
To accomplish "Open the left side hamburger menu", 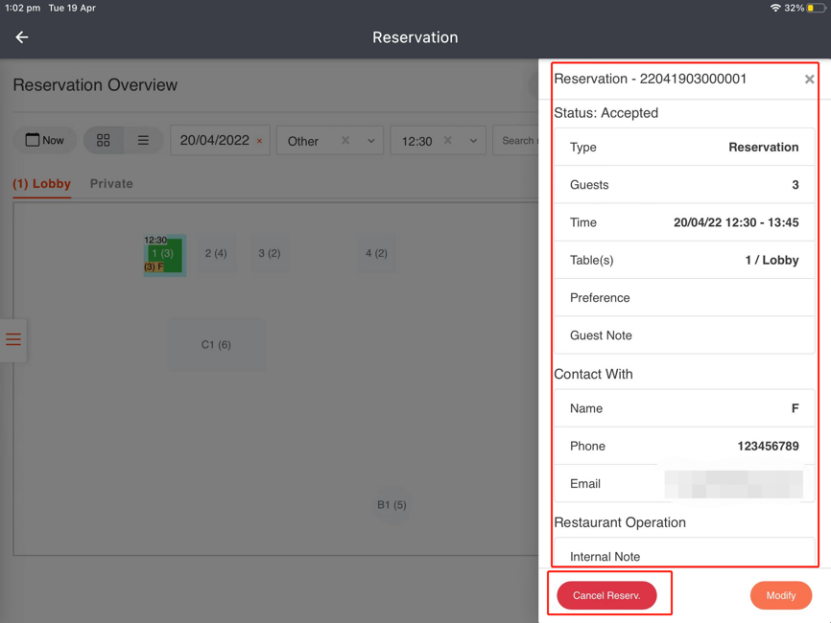I will [13, 340].
